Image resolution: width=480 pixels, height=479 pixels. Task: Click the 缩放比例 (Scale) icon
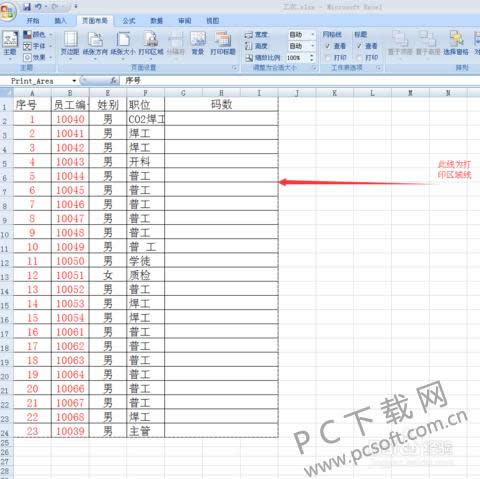tap(249, 58)
